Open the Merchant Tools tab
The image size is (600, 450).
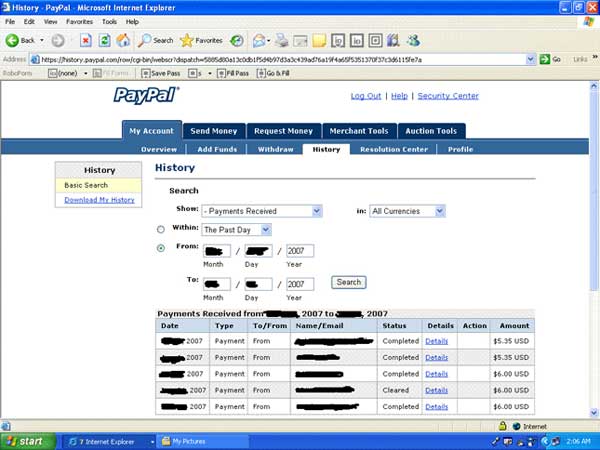tap(359, 131)
